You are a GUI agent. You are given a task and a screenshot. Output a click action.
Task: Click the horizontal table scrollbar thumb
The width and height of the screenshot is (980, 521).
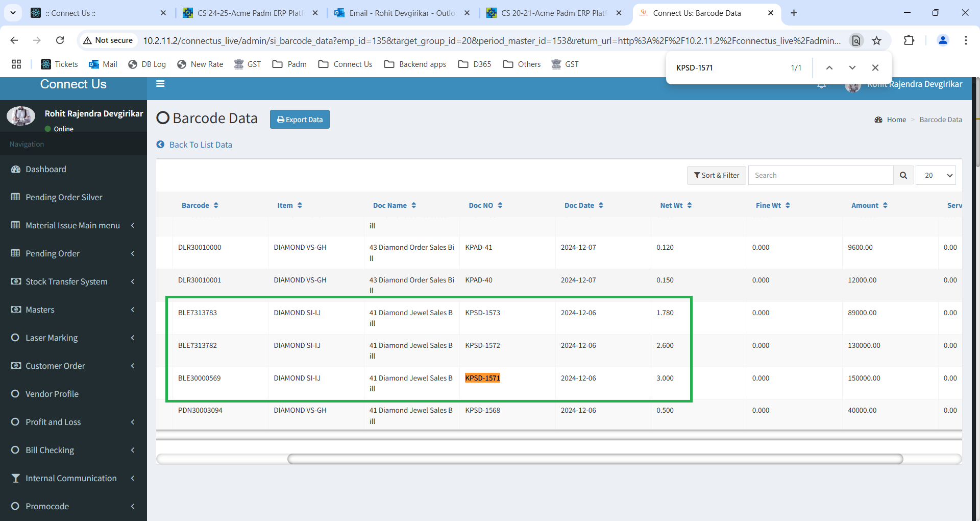point(595,459)
